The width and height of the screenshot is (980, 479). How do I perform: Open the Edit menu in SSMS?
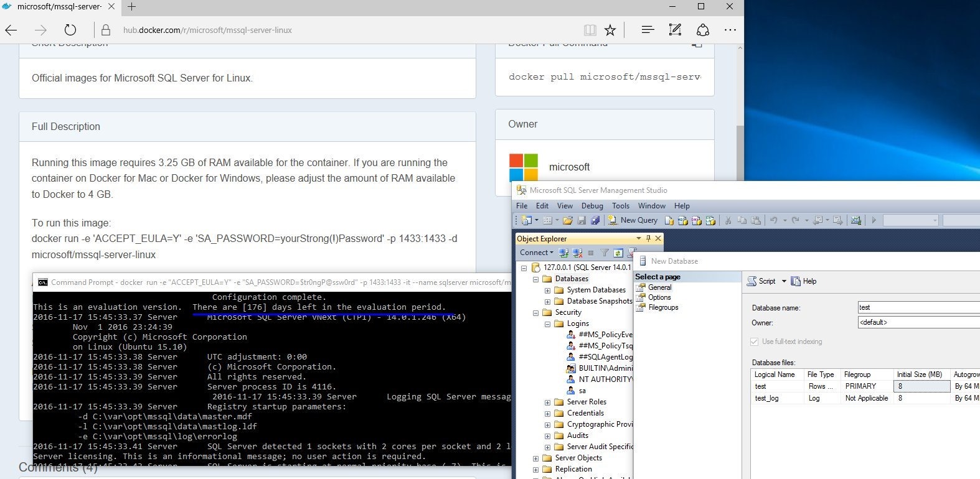(542, 206)
